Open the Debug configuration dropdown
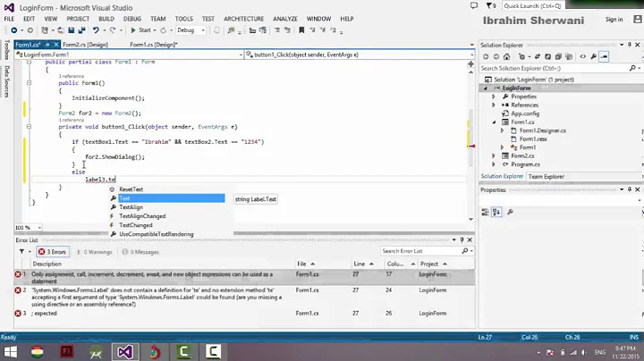The width and height of the screenshot is (644, 361). (191, 30)
